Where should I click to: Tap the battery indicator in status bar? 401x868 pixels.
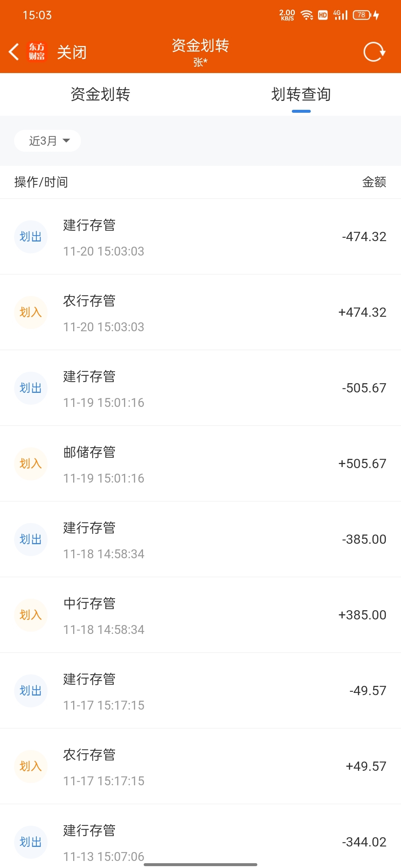pos(362,15)
